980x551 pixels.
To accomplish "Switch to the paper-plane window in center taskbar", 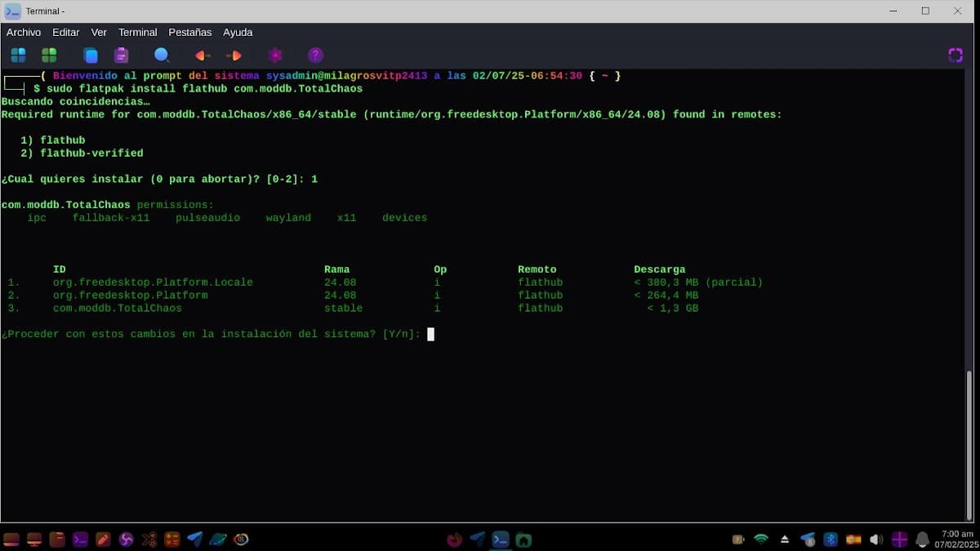I will click(478, 540).
